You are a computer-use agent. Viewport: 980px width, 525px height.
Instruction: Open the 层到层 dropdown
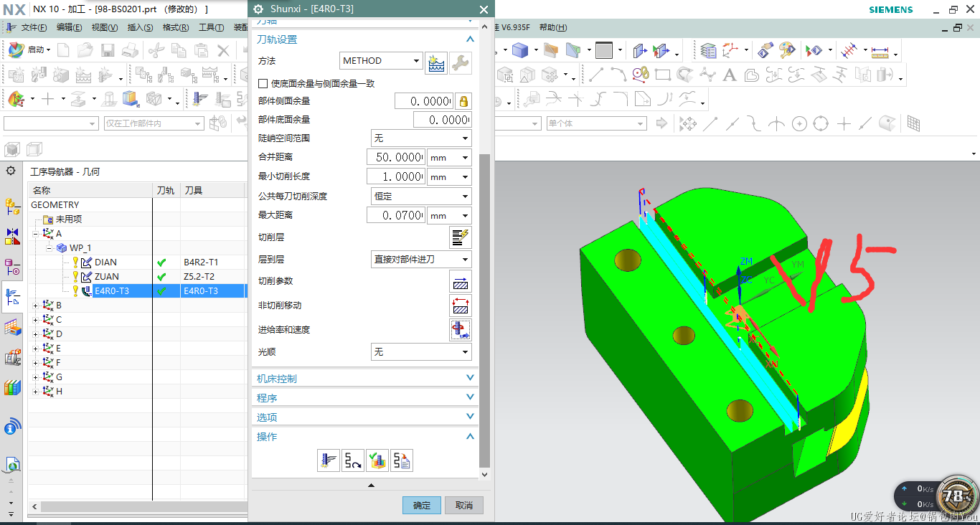pos(421,259)
